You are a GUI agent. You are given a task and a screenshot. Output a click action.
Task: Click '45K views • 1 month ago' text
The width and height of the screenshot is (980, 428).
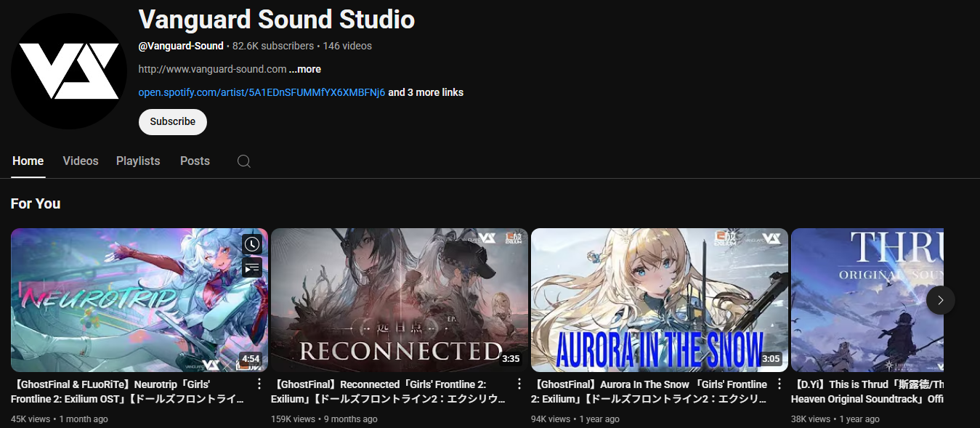(x=60, y=419)
